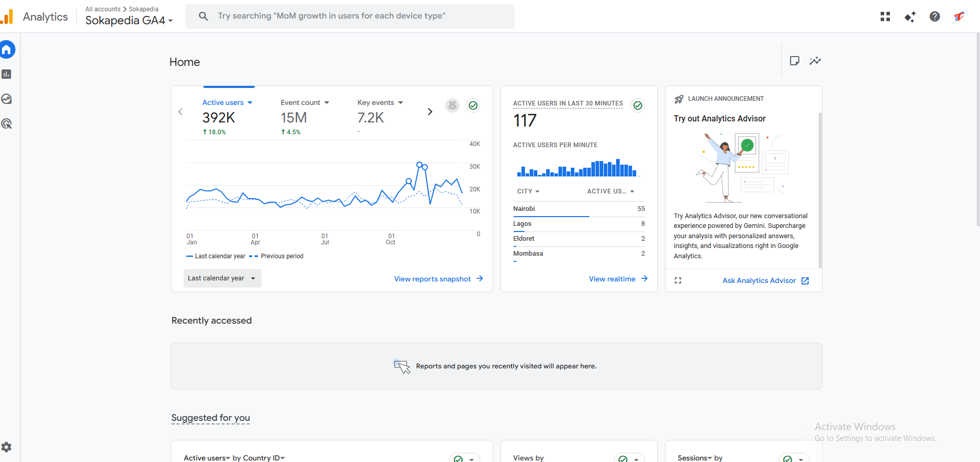This screenshot has height=462, width=980.
Task: Open the Reports icon in left sidebar
Action: click(7, 74)
